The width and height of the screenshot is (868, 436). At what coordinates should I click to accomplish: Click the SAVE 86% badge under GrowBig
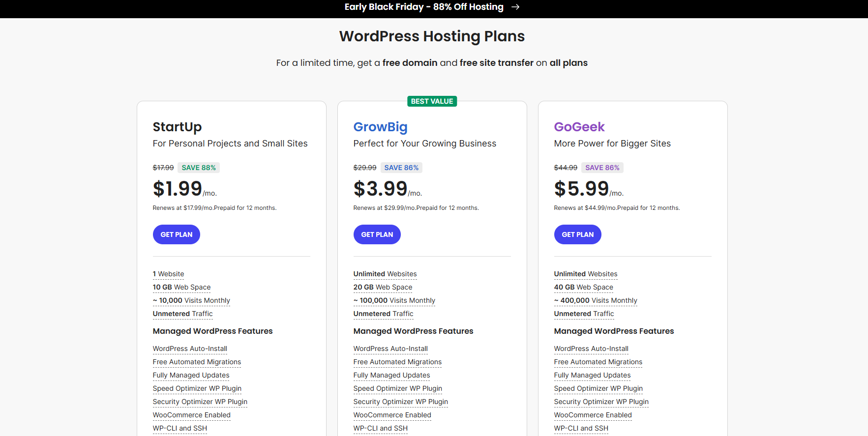[x=401, y=168]
